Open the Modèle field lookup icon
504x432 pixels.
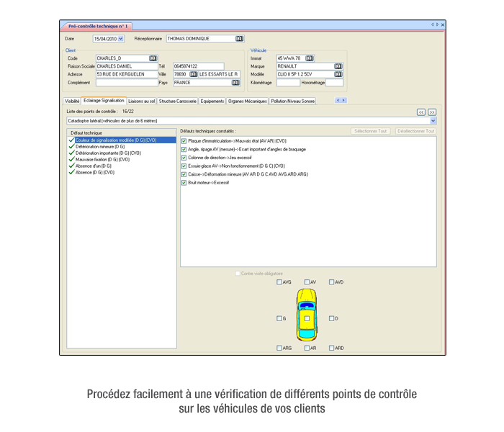(x=338, y=74)
